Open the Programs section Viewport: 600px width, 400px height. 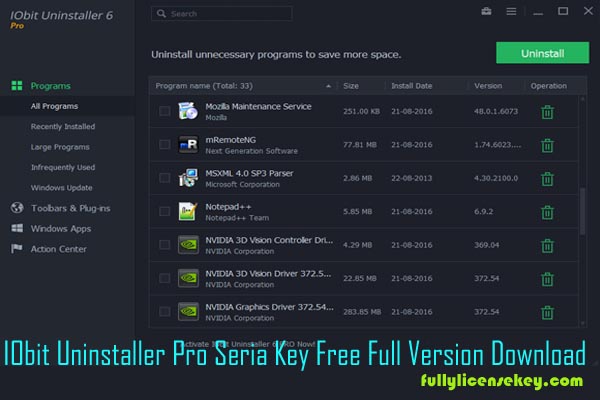point(51,86)
